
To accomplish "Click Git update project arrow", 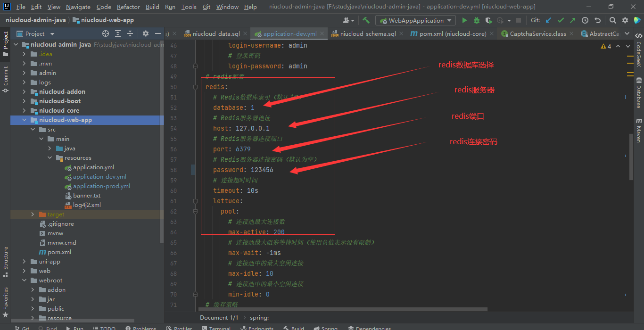I will click(x=548, y=20).
